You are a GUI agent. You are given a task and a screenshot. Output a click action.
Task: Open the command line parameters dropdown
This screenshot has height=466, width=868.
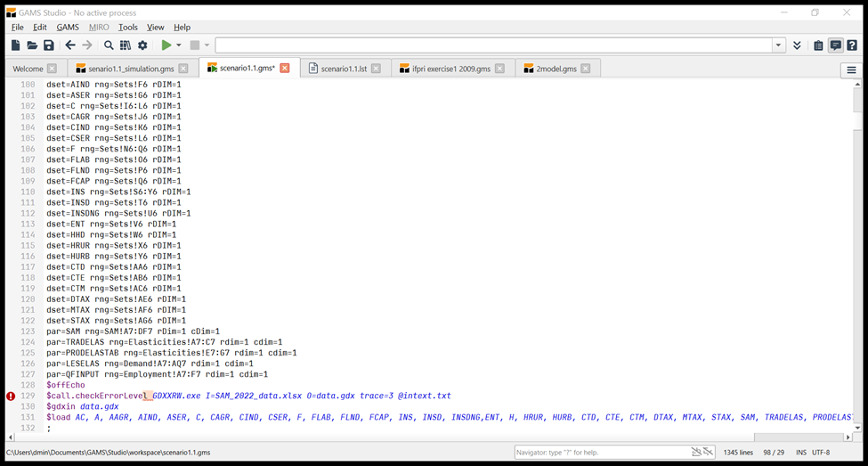[779, 45]
